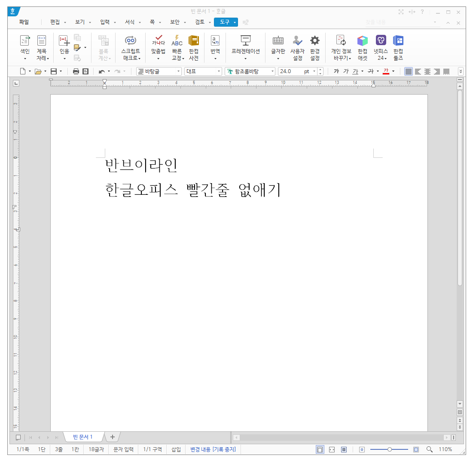476x464 pixels.
Task: Click the vertical scrollbar thumb
Action: pyautogui.click(x=460, y=187)
